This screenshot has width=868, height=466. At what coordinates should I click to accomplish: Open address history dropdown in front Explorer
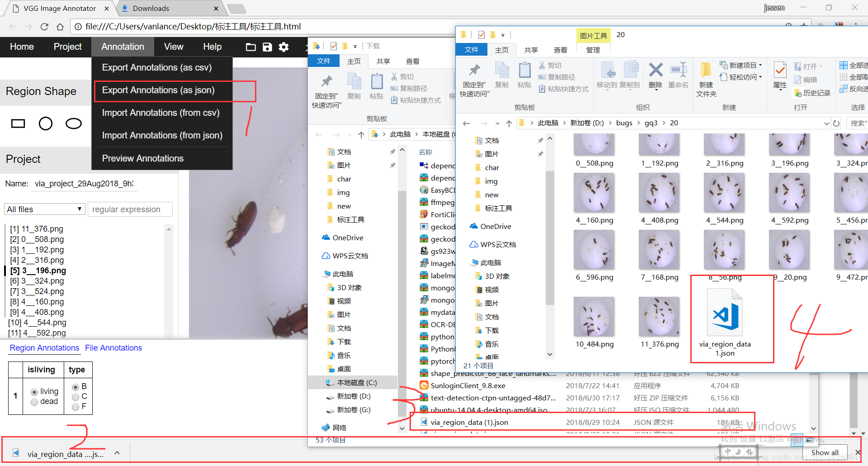(826, 123)
